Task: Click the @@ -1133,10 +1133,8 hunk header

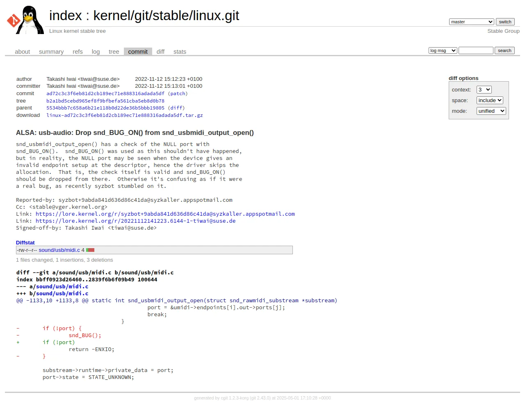Action: pos(177,301)
